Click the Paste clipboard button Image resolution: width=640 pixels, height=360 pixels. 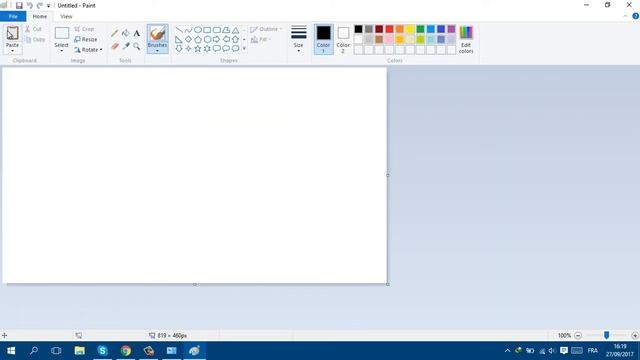click(12, 36)
